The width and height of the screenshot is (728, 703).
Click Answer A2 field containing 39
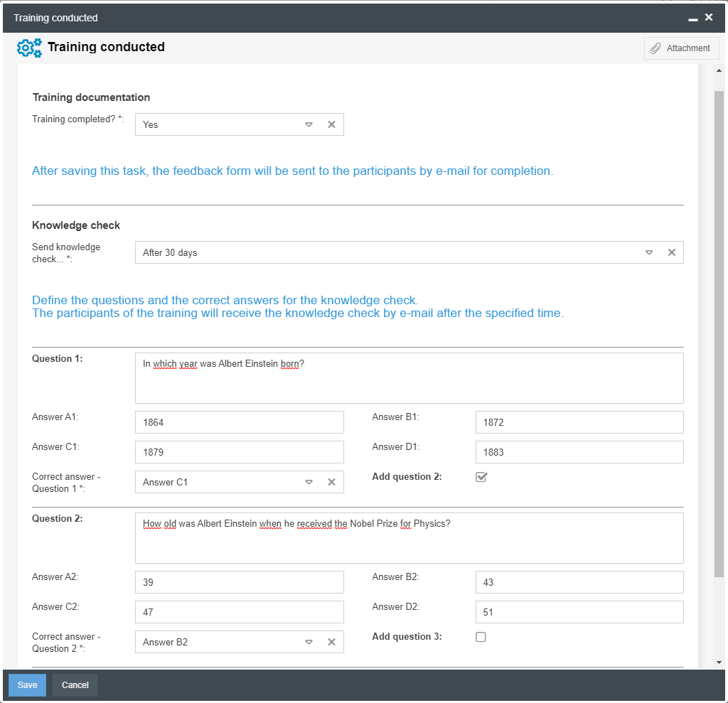[x=239, y=582]
